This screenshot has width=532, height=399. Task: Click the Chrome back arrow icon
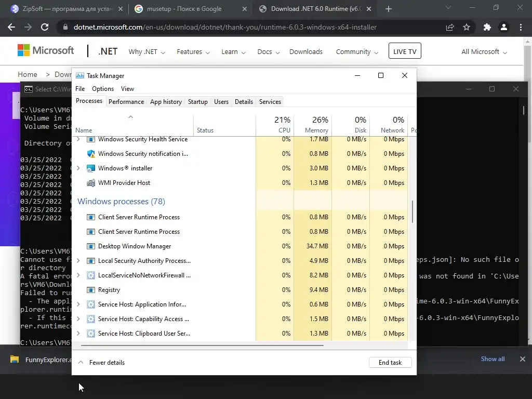pyautogui.click(x=11, y=27)
